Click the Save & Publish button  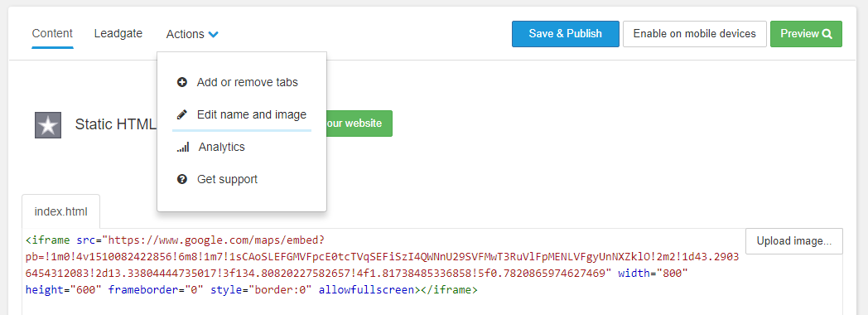point(565,34)
